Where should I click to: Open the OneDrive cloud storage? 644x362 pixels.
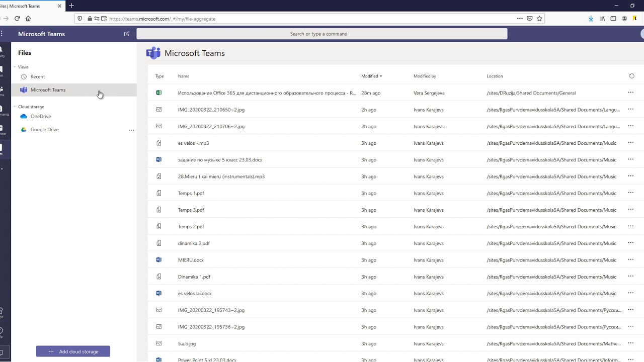[40, 116]
